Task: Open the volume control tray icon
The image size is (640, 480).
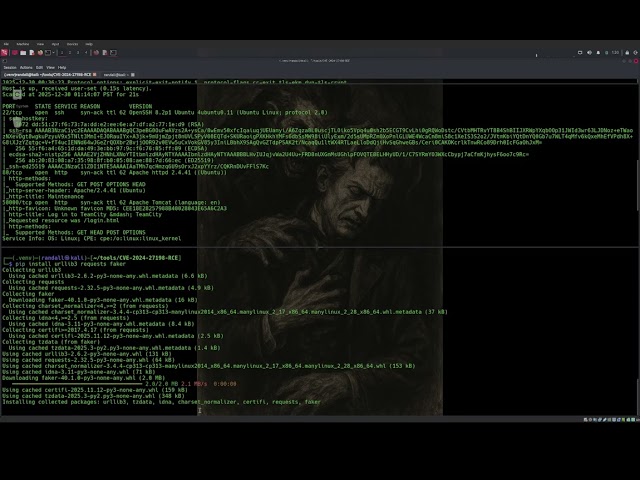Action: [589, 53]
